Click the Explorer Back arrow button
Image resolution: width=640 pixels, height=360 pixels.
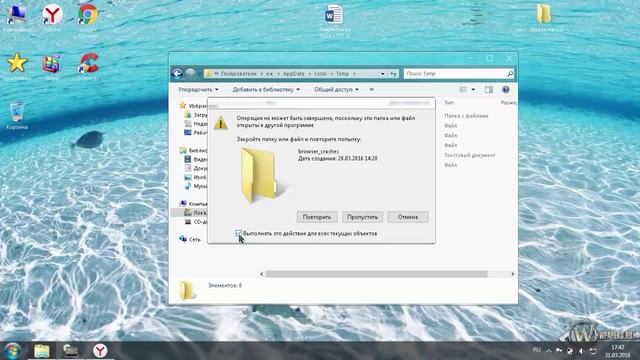tap(177, 73)
